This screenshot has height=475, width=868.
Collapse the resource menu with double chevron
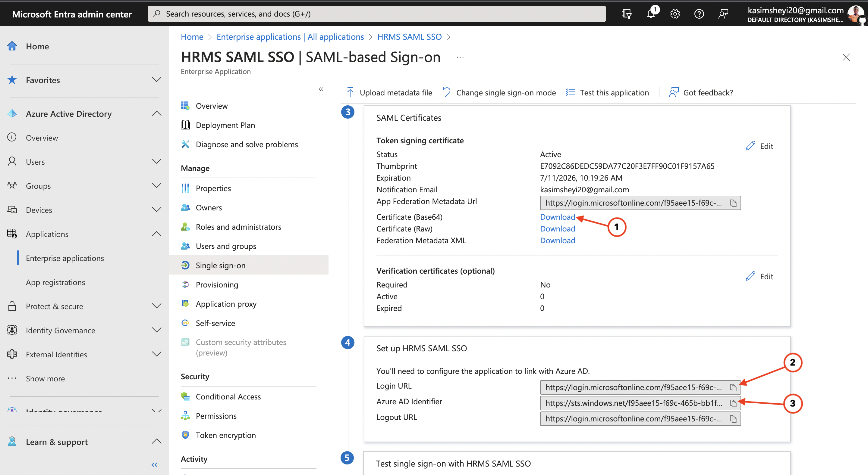pyautogui.click(x=321, y=89)
